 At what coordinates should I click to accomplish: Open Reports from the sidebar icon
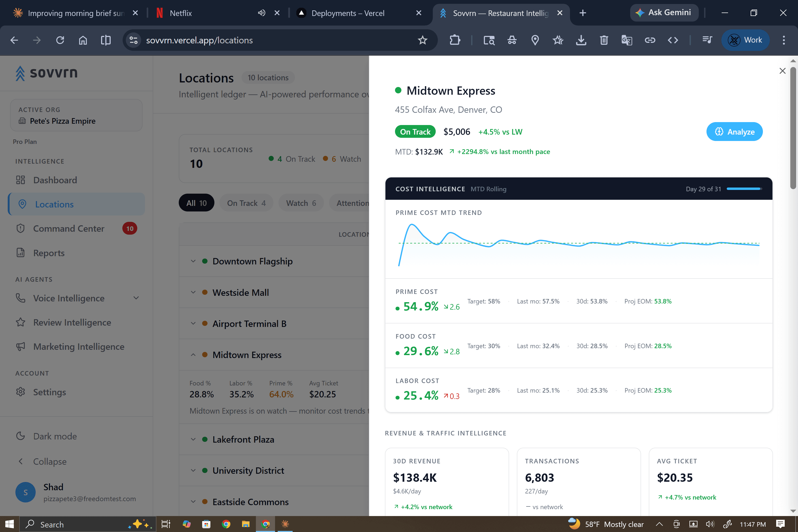pos(21,253)
